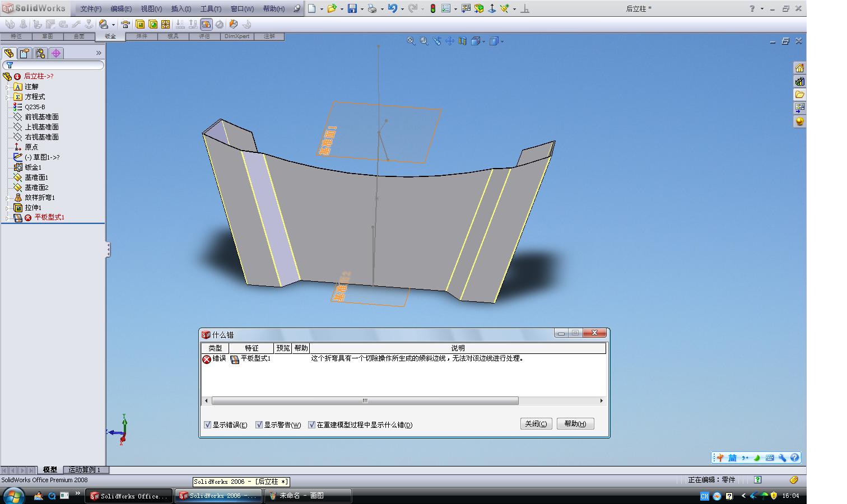
Task: Click the Vent sheet metal icon
Action: click(x=166, y=24)
